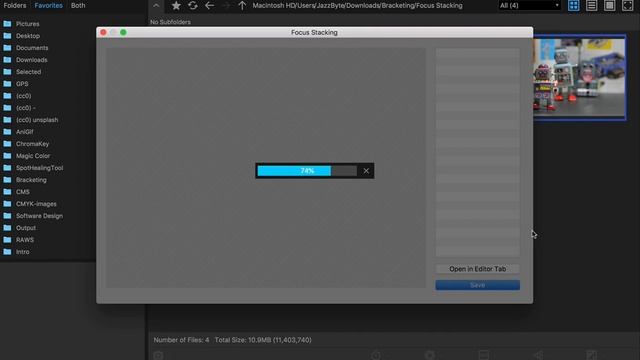
Task: Open the Magic Color folder
Action: [33, 156]
